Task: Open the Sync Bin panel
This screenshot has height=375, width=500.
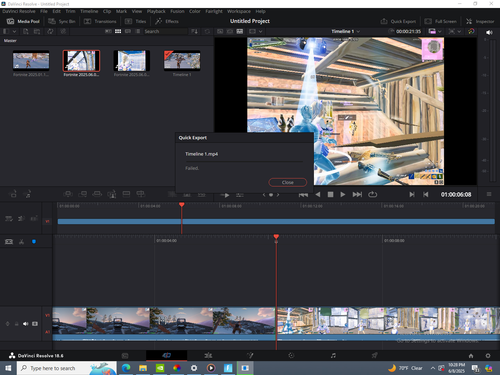Action: [x=62, y=21]
